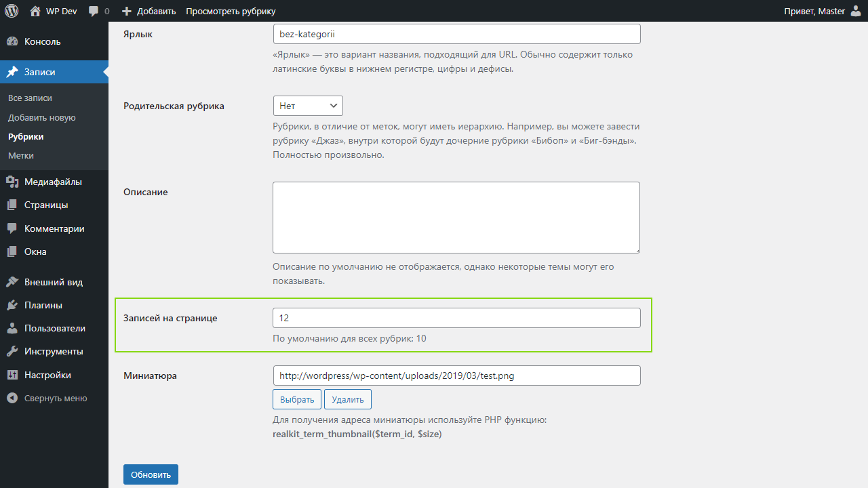Open the Родительская рубрика dropdown

tap(308, 106)
